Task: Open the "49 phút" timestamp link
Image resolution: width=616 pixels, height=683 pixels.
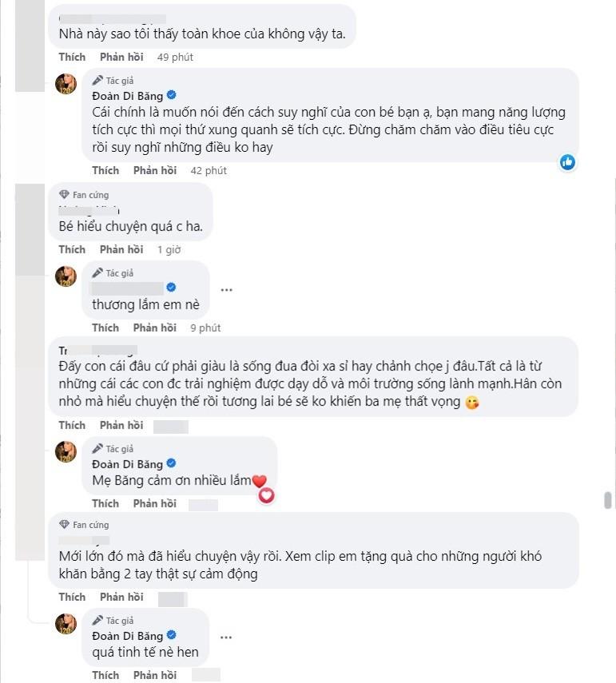Action: pyautogui.click(x=175, y=58)
